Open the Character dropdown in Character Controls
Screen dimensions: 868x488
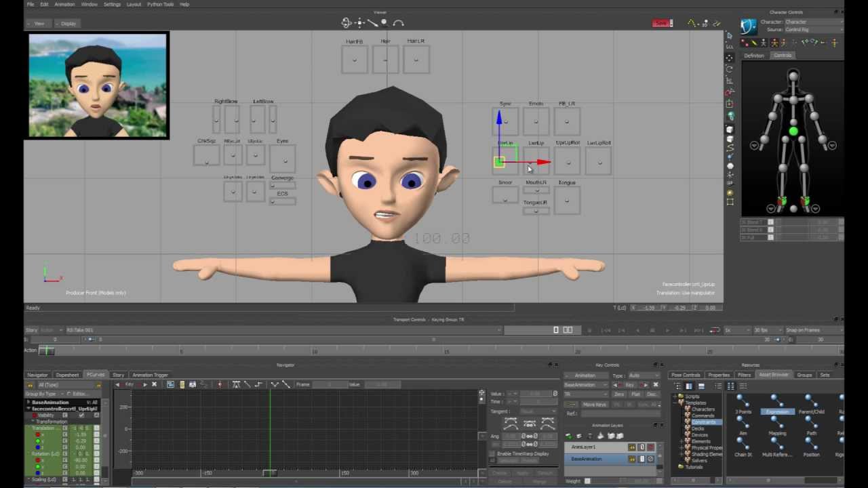coord(814,22)
